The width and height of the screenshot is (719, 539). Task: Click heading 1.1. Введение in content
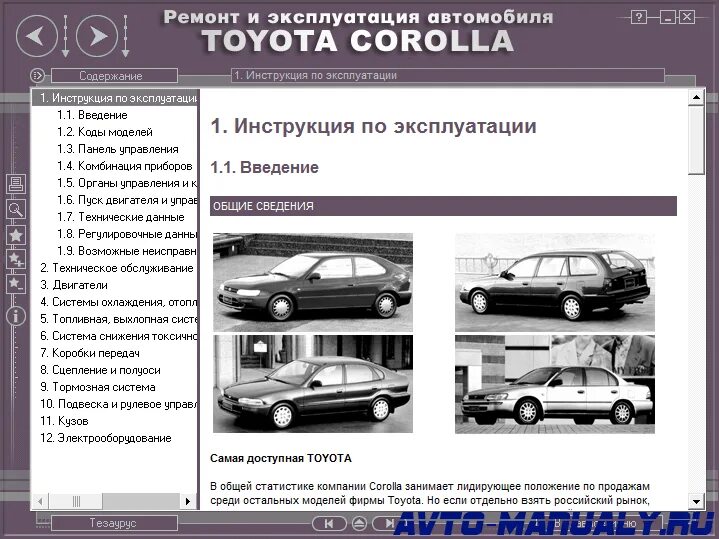point(265,167)
